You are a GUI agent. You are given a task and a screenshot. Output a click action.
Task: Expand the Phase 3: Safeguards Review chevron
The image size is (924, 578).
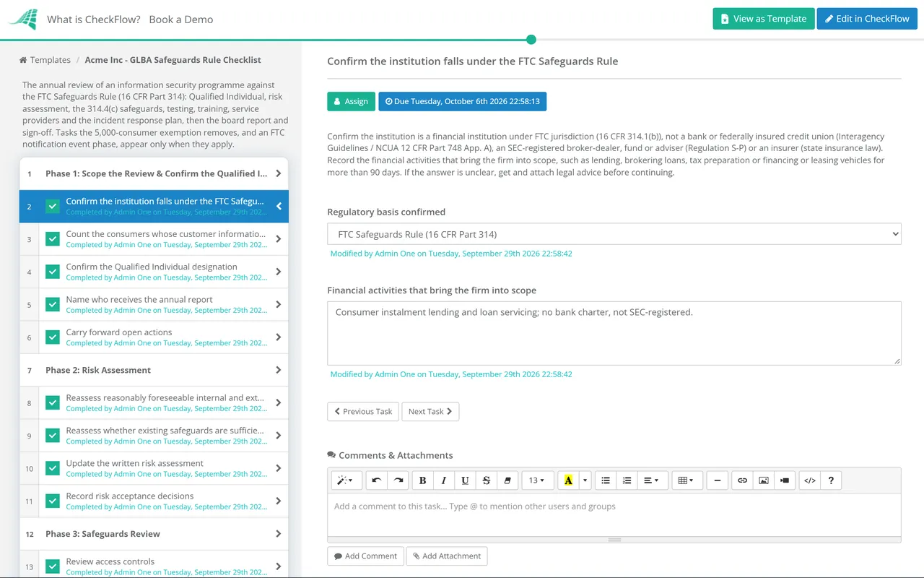click(x=279, y=534)
